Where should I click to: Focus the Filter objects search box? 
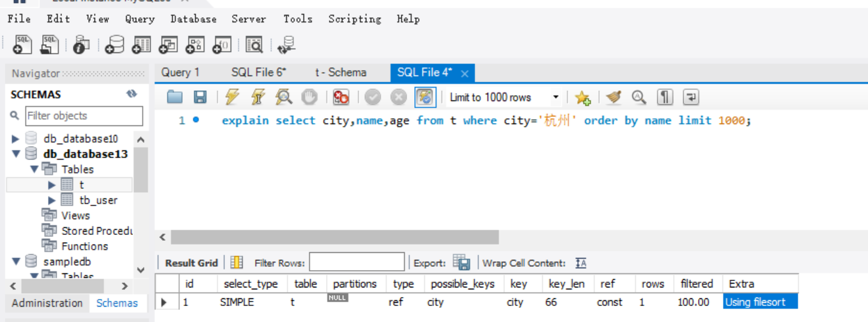click(84, 116)
